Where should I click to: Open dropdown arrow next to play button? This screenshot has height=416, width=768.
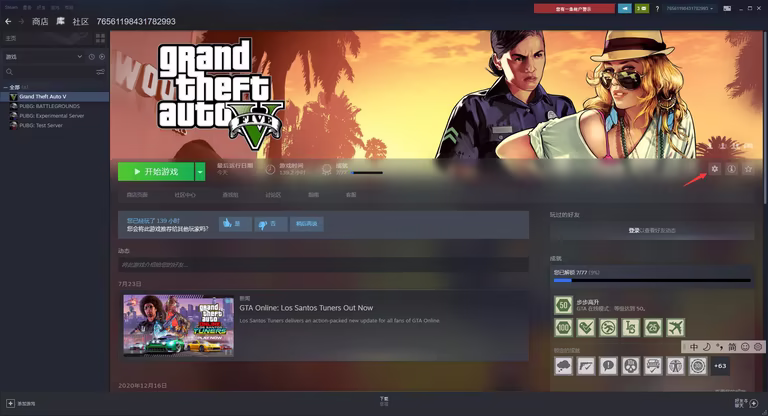click(200, 171)
